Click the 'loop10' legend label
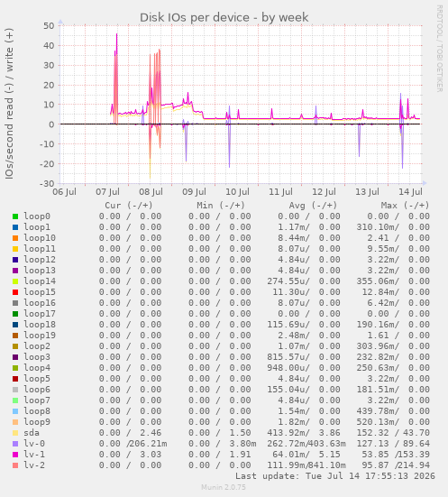The height and width of the screenshot is (497, 448). pyautogui.click(x=40, y=238)
